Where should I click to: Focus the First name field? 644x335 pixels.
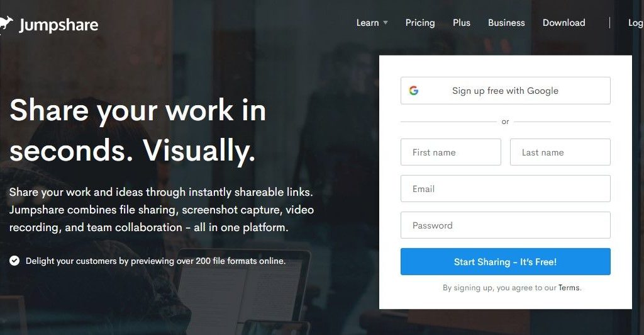(450, 152)
